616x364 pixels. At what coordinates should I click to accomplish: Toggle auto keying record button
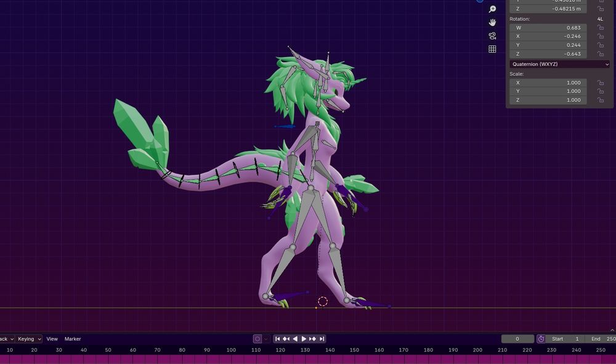click(x=257, y=339)
